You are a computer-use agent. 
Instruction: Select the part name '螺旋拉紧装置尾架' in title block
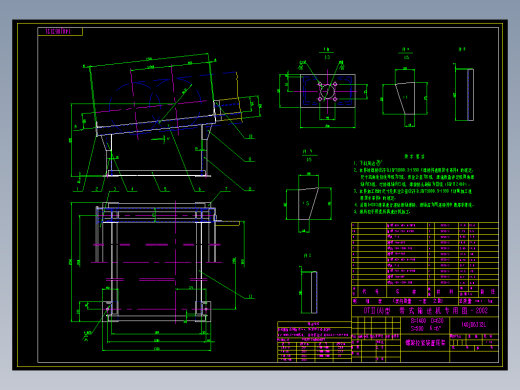click(425, 343)
